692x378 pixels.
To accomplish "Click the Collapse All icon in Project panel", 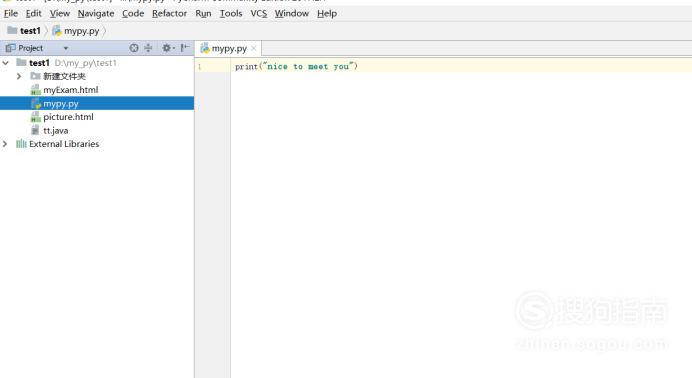I will (x=148, y=48).
